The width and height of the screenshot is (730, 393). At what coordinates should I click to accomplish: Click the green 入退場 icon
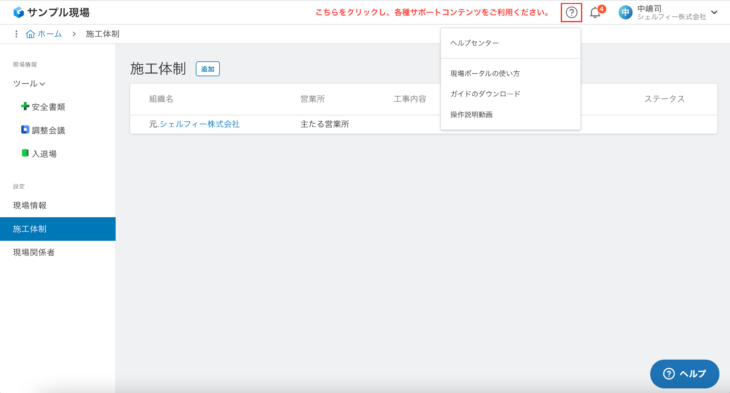25,153
